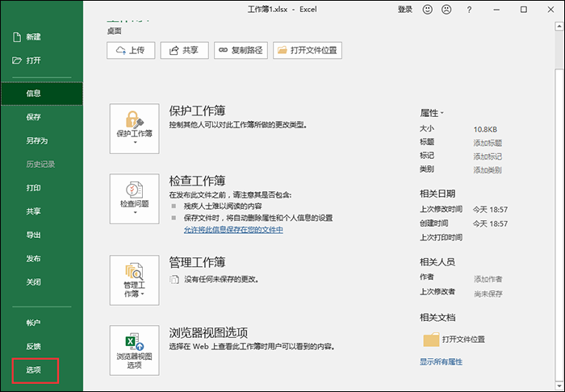Click the 复制路径 copy path button
The height and width of the screenshot is (392, 565).
click(241, 50)
